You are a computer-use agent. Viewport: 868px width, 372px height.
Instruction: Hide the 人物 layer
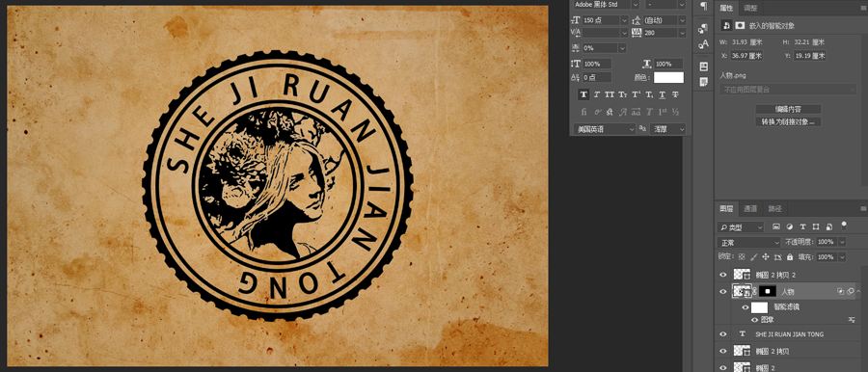722,291
